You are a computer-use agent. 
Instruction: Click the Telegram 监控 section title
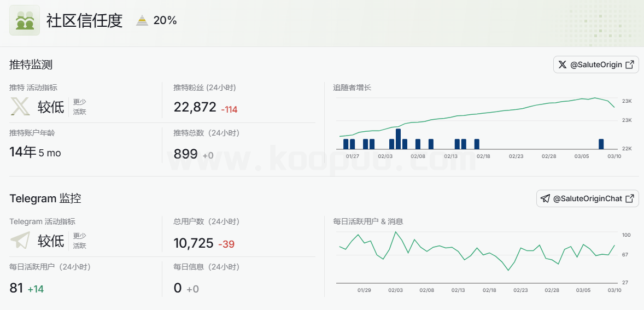coord(45,198)
